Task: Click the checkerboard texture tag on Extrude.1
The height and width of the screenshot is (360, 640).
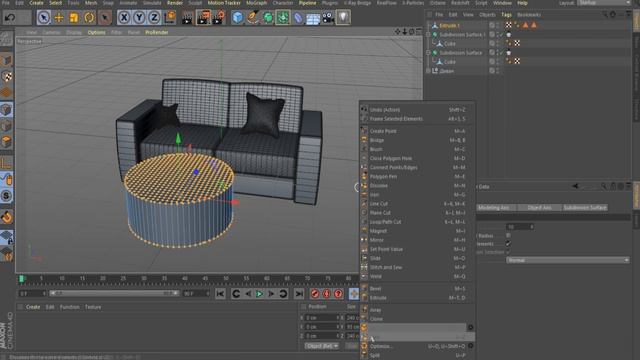Action: tap(509, 25)
